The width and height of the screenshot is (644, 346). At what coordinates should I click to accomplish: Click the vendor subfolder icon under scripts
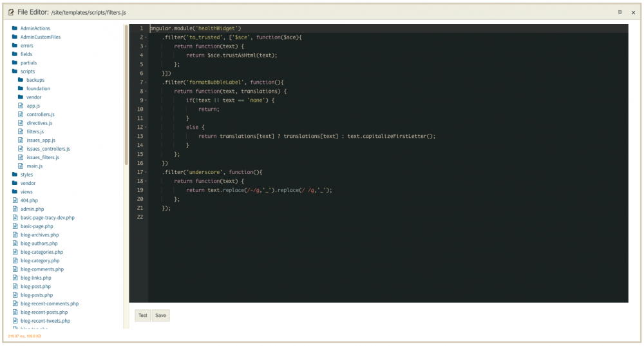click(20, 97)
